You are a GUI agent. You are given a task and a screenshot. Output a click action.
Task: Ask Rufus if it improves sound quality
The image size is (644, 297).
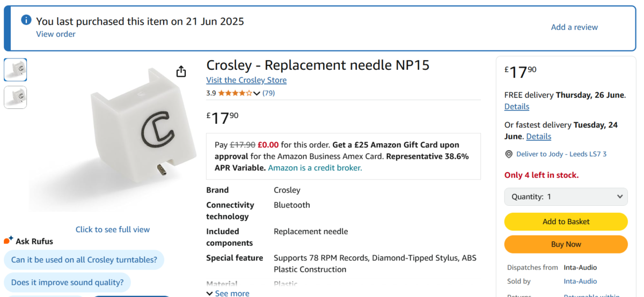point(67,282)
